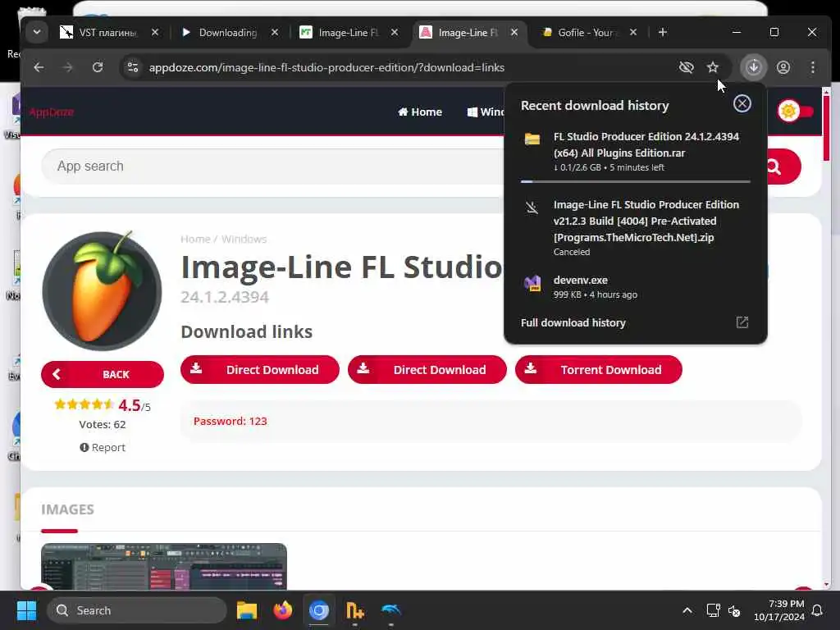Close the VST плагины tab

(x=155, y=33)
